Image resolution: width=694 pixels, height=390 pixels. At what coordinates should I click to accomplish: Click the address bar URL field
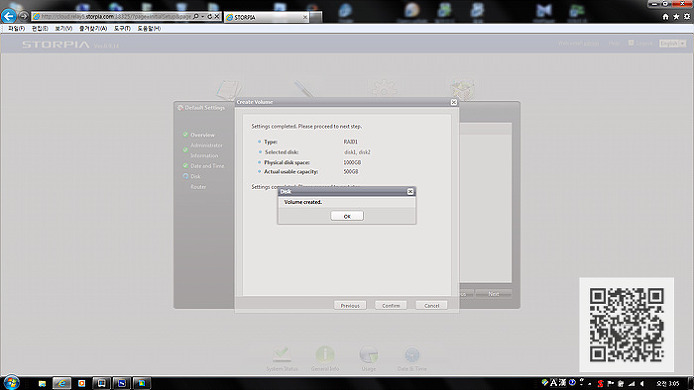click(x=112, y=16)
